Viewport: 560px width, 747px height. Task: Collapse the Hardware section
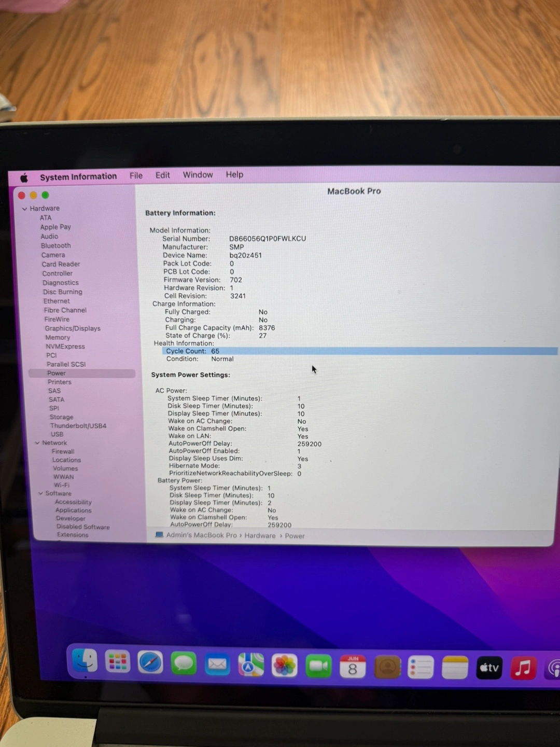[24, 209]
